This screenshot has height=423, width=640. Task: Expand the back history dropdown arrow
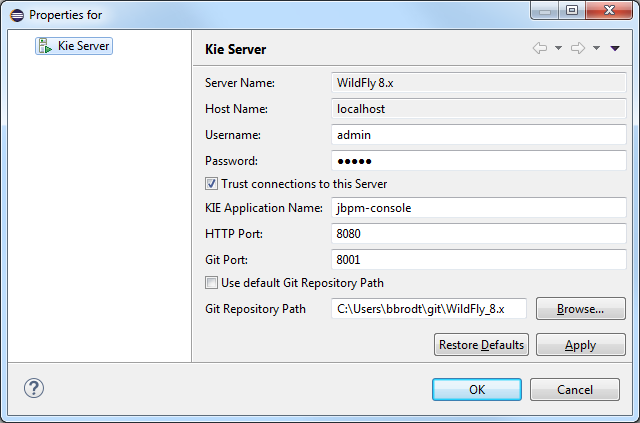(x=558, y=48)
